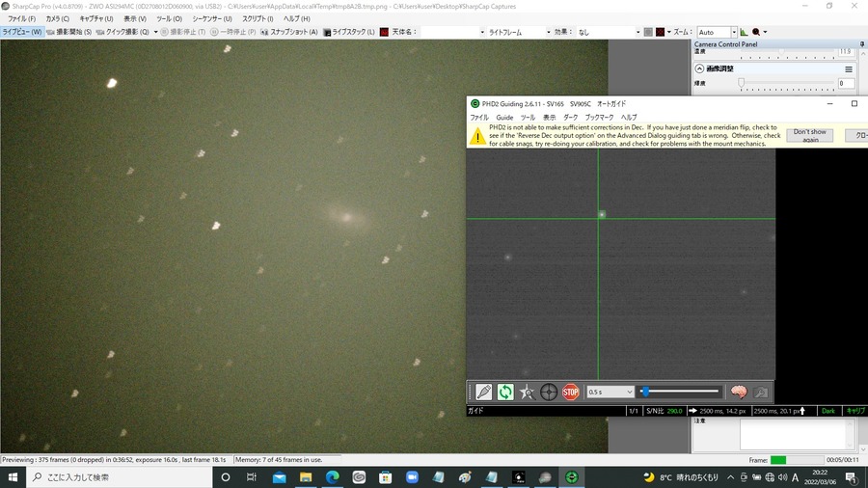
Task: Toggle the SharpCap histogram icon
Action: 744,32
